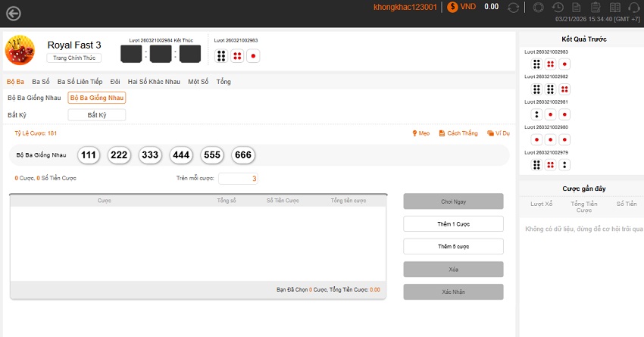Open the Cách Thắng how-to-win link

pos(458,133)
